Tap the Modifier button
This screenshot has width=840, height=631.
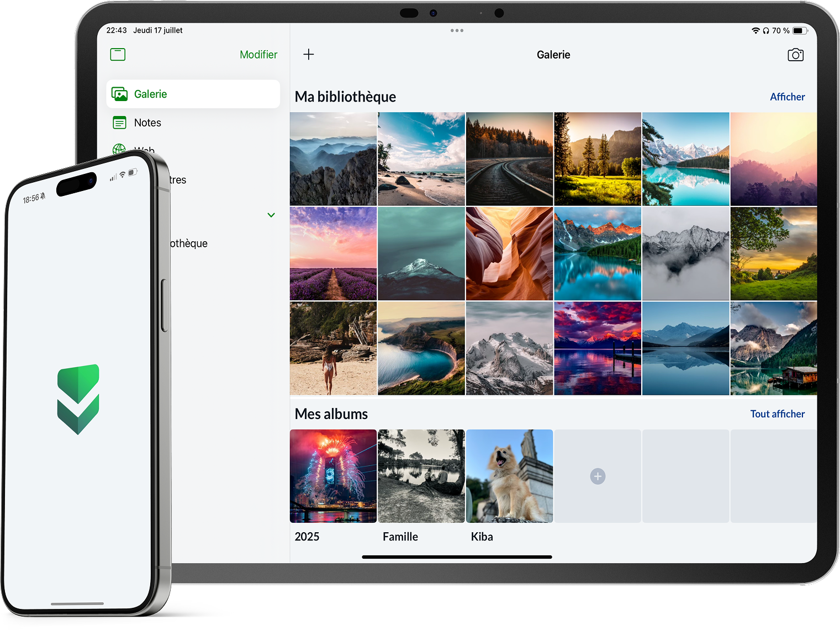point(258,55)
